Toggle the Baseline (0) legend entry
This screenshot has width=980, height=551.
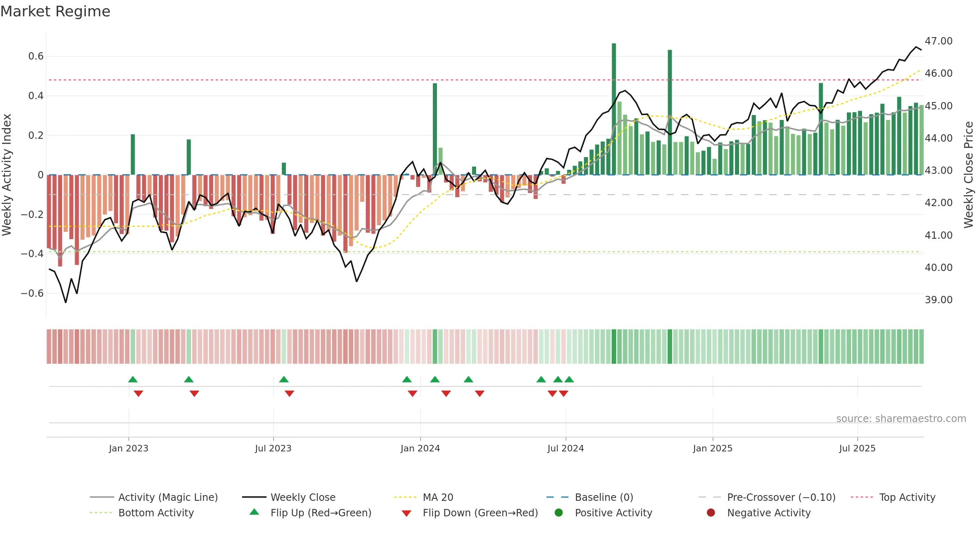(590, 497)
